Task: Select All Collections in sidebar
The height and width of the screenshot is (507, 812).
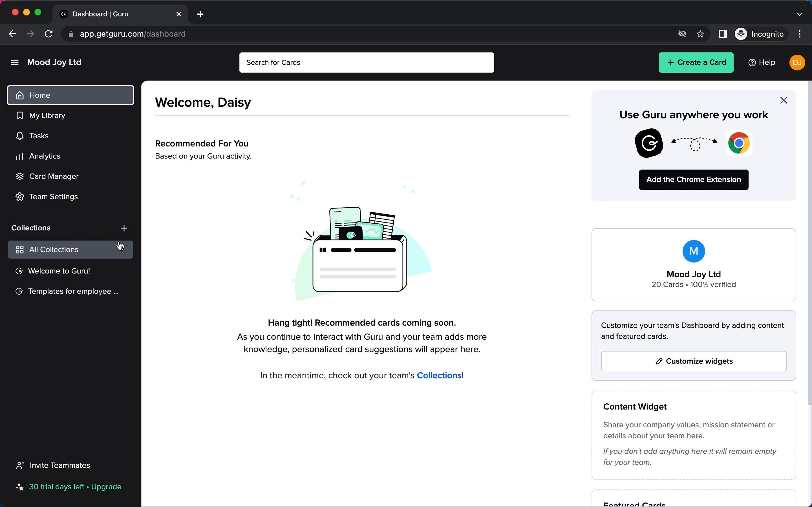Action: 54,250
